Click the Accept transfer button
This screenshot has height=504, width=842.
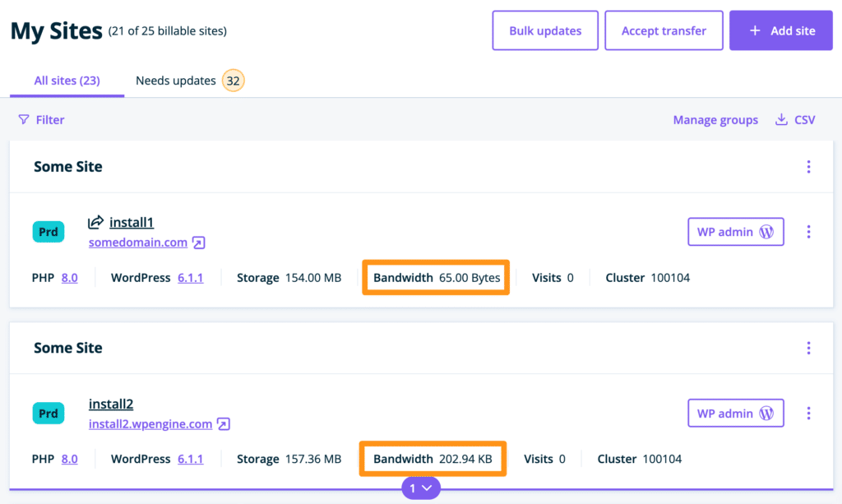[664, 31]
